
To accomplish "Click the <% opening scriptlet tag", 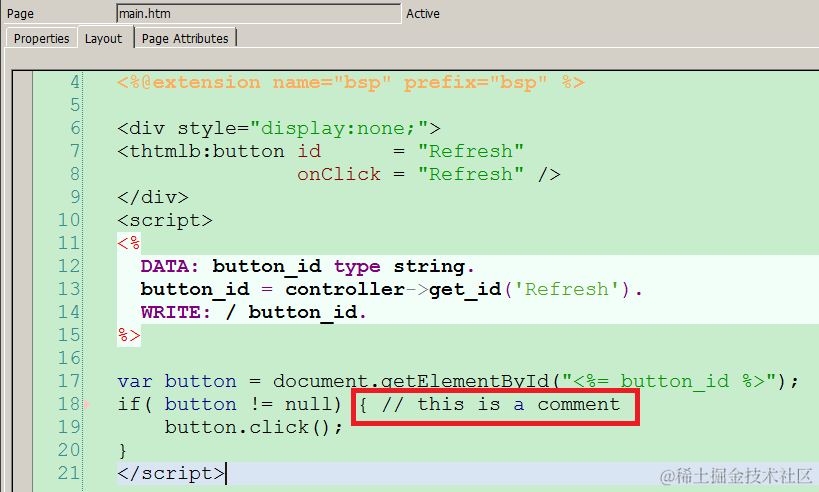I will click(x=128, y=243).
